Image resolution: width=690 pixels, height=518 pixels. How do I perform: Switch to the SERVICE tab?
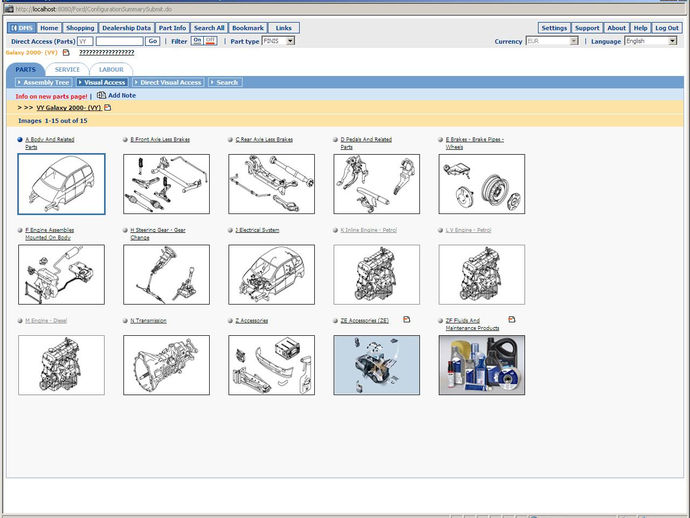tap(67, 70)
